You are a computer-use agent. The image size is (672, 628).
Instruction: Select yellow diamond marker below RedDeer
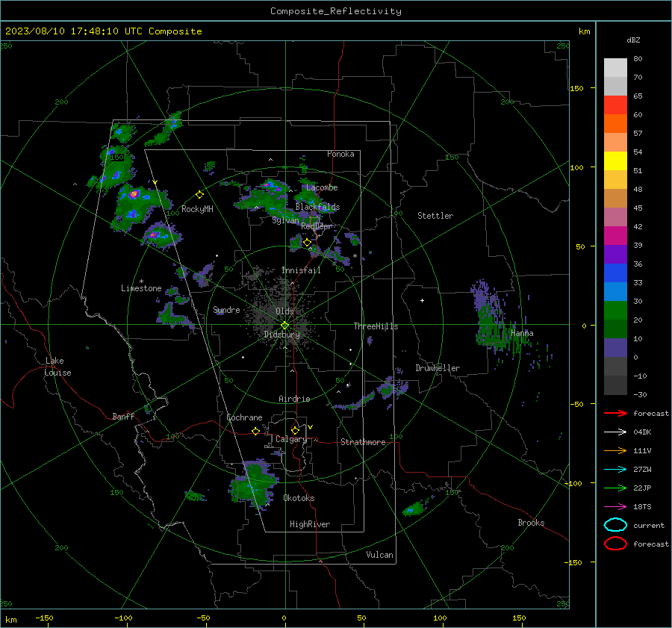tap(307, 243)
